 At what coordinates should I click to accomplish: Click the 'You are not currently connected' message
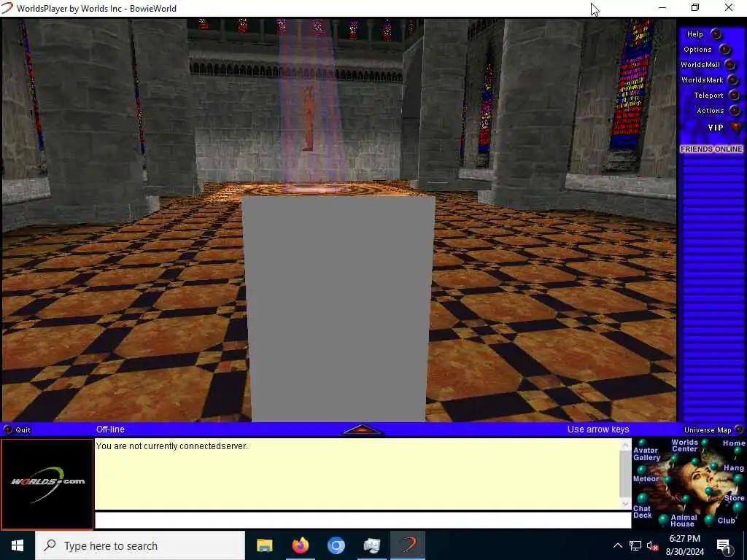[x=171, y=446]
